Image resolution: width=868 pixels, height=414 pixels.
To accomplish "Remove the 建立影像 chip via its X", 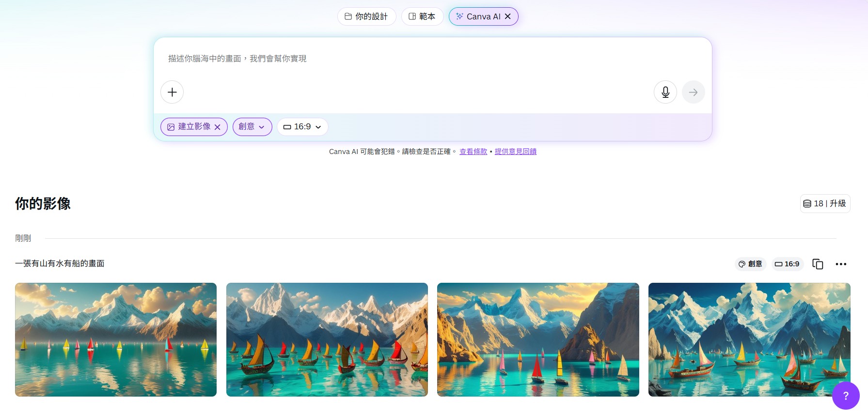I will tap(218, 127).
